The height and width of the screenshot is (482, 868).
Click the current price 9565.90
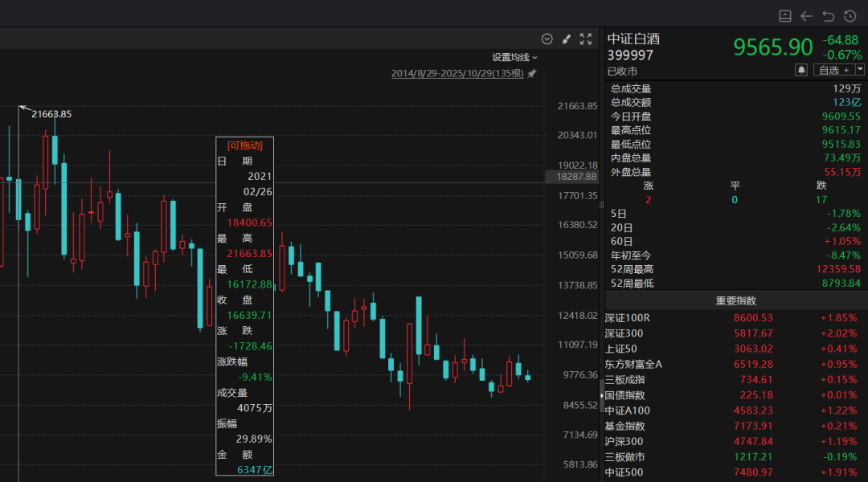click(773, 47)
